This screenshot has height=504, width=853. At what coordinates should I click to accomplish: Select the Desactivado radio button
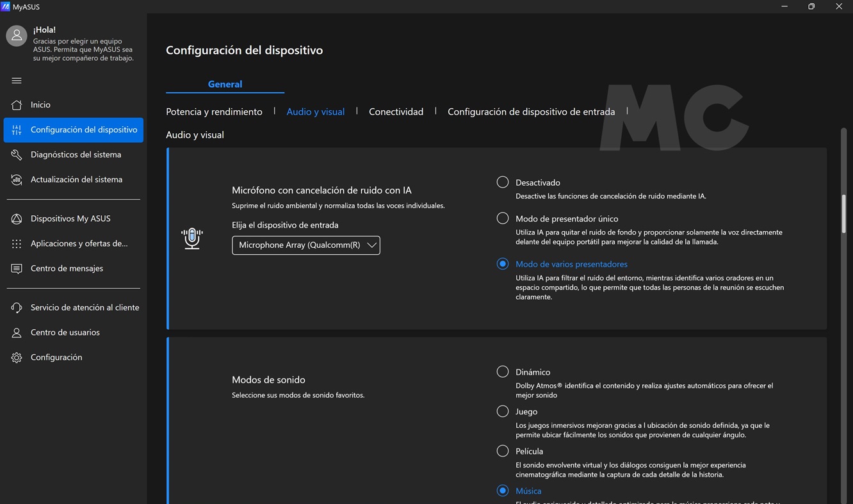(x=503, y=183)
